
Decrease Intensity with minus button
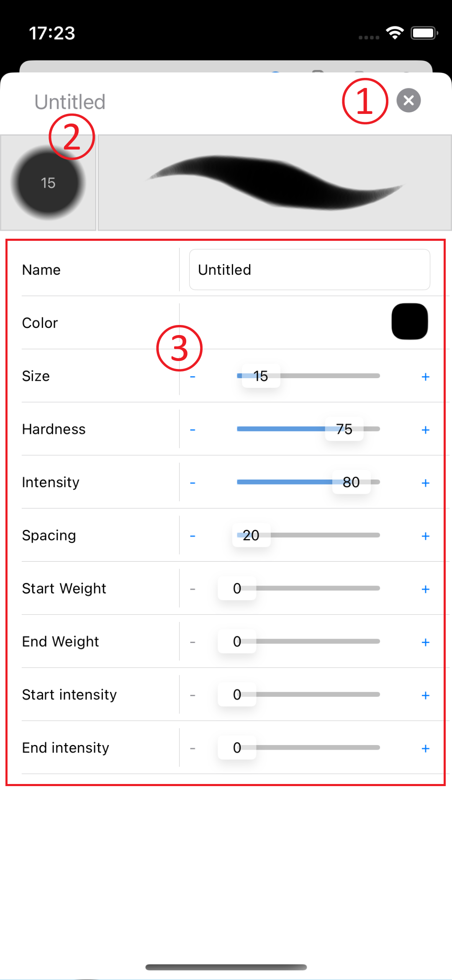[x=193, y=483]
